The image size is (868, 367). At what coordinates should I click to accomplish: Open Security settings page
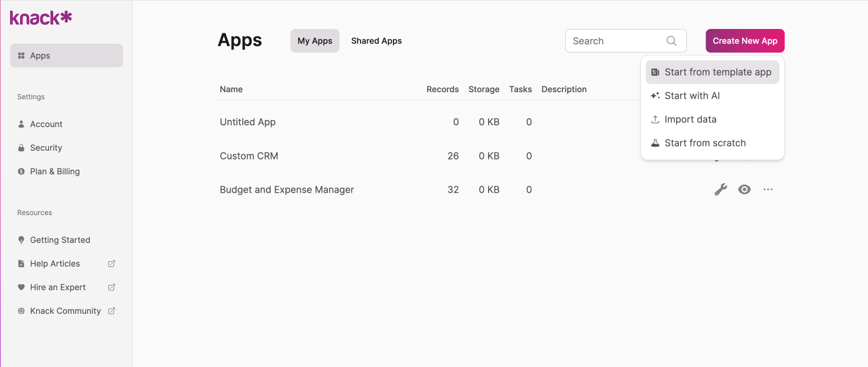[x=46, y=148]
